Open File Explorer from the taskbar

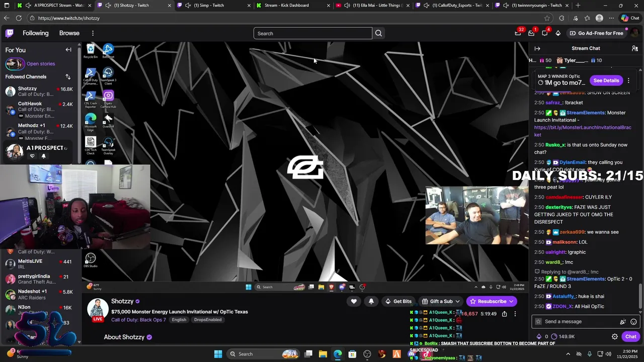click(323, 354)
